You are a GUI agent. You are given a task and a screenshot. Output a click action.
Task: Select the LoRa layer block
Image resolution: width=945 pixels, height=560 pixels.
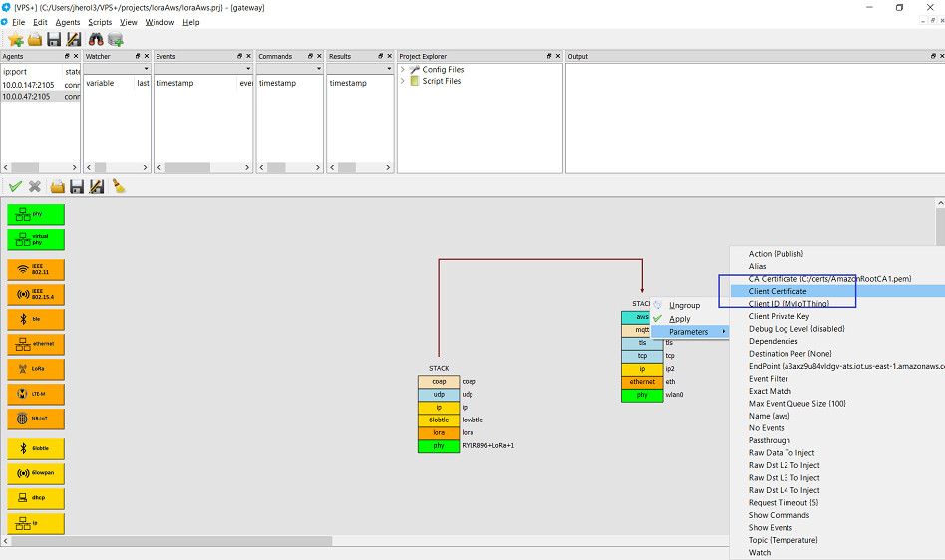36,369
